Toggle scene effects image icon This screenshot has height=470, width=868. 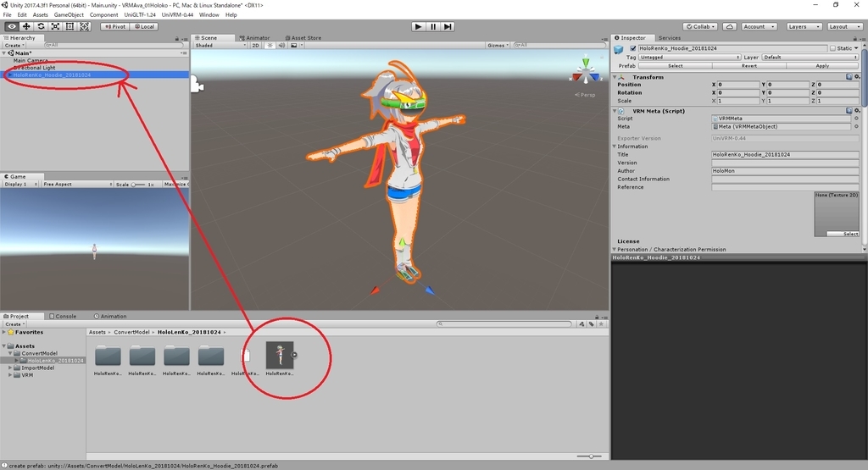pyautogui.click(x=294, y=46)
